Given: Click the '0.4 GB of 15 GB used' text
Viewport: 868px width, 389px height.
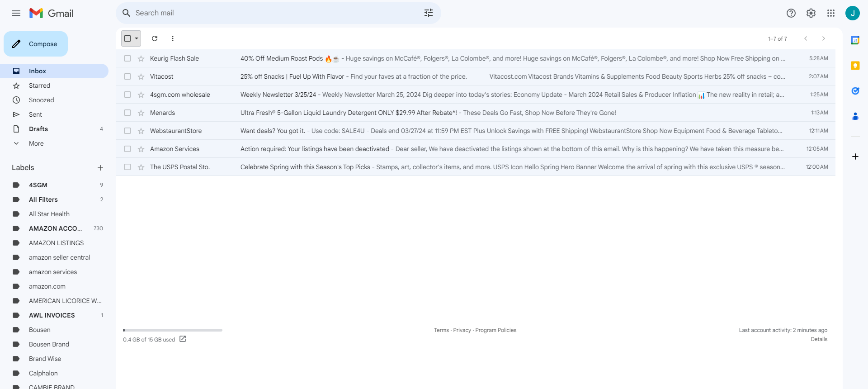Looking at the screenshot, I should [x=149, y=340].
